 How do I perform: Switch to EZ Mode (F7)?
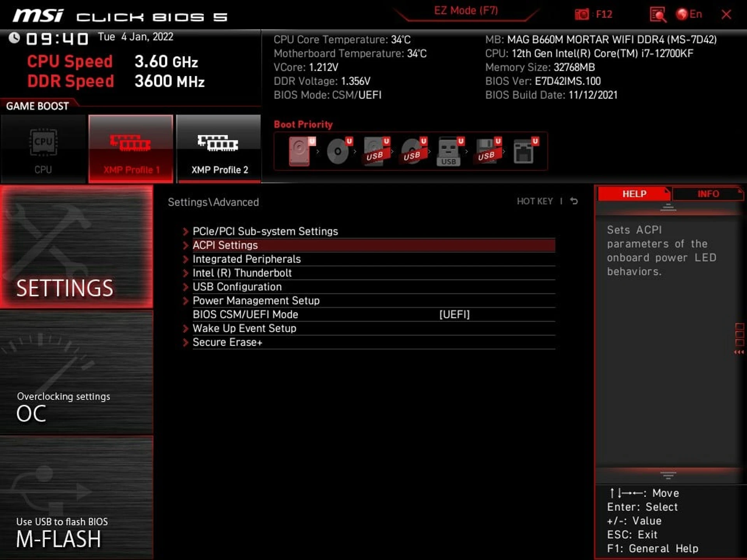tap(466, 10)
